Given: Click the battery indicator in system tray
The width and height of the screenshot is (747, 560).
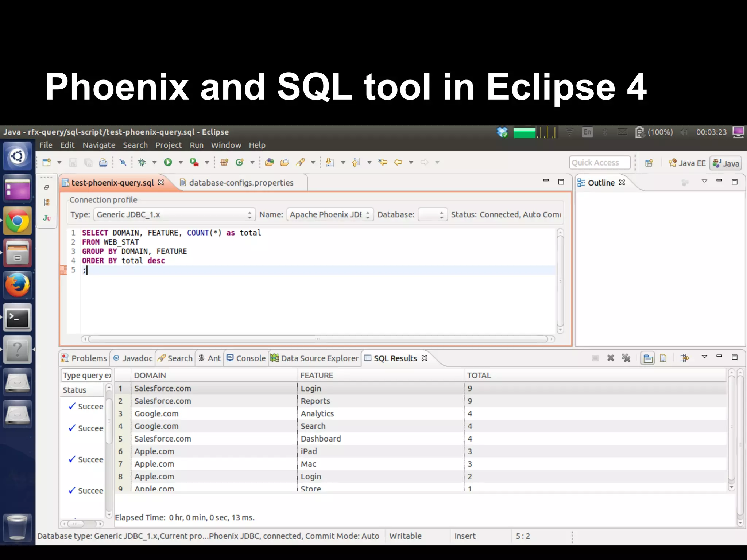Looking at the screenshot, I should pos(654,132).
